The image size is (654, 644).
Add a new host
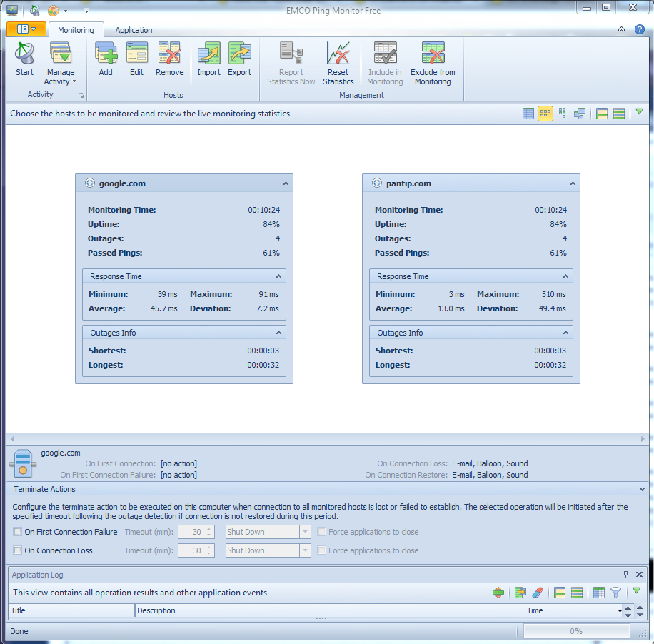tap(106, 59)
